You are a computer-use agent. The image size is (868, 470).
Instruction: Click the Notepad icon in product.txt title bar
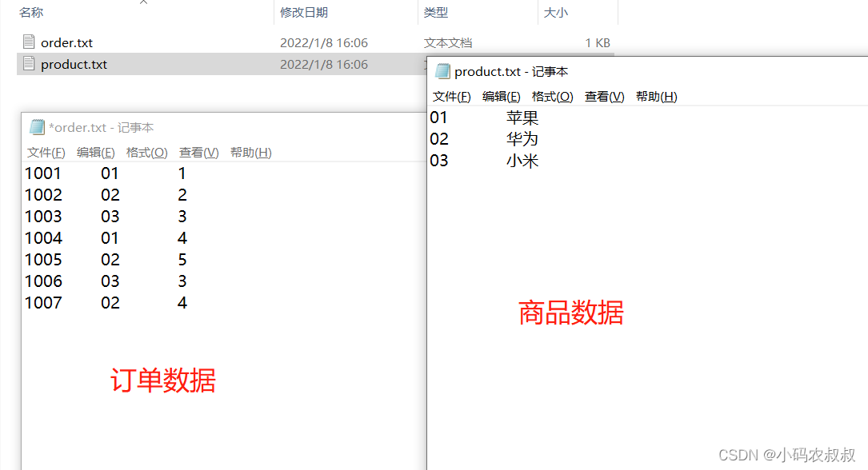coord(442,71)
